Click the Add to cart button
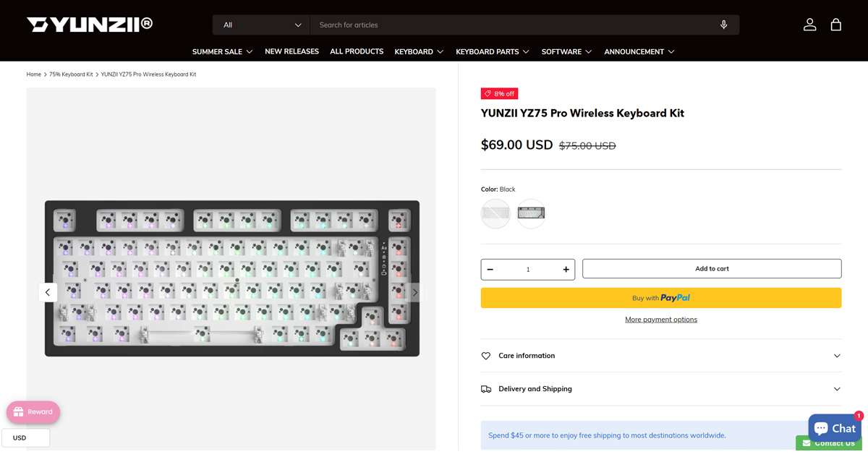This screenshot has width=868, height=470. pyautogui.click(x=712, y=269)
